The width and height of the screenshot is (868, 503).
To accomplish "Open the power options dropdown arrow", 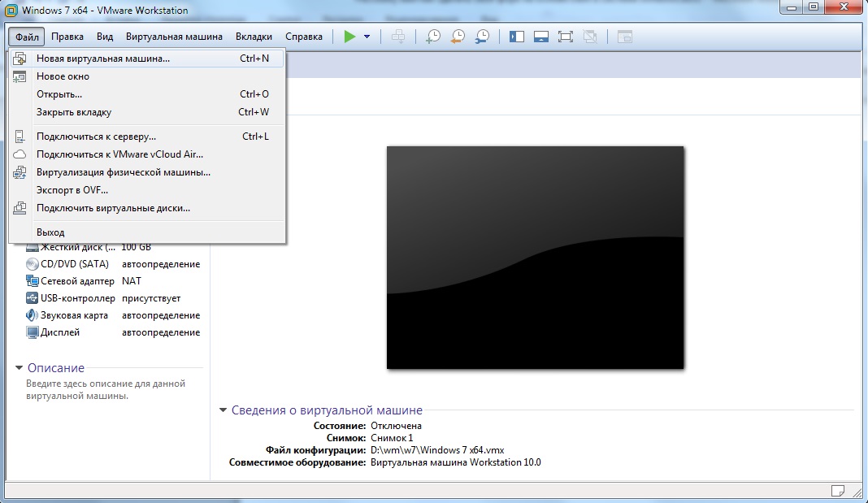I will pos(367,37).
